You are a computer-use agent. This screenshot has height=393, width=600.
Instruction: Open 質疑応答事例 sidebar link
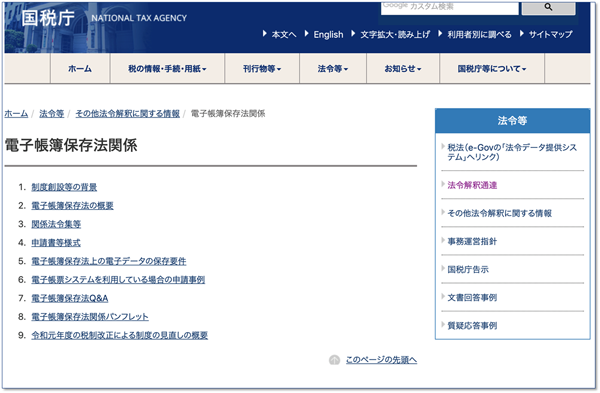[x=472, y=326]
